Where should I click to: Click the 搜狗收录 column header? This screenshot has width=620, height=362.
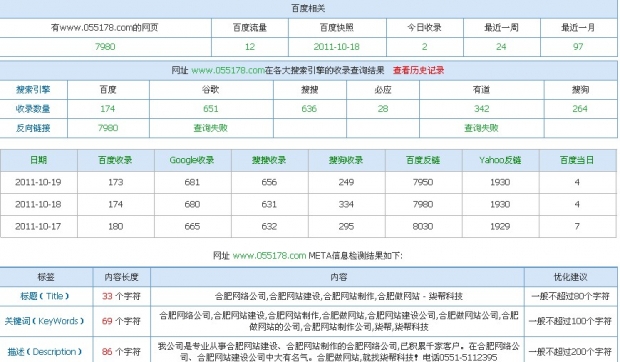[346, 160]
